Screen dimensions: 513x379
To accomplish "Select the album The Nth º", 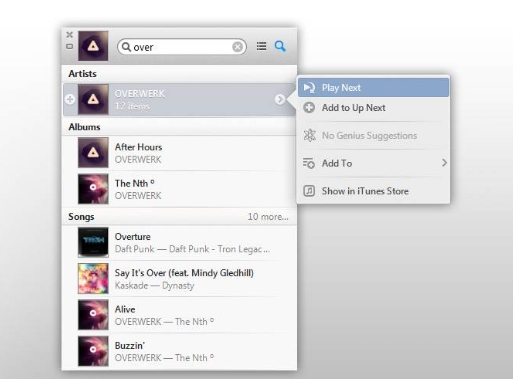I will point(179,189).
